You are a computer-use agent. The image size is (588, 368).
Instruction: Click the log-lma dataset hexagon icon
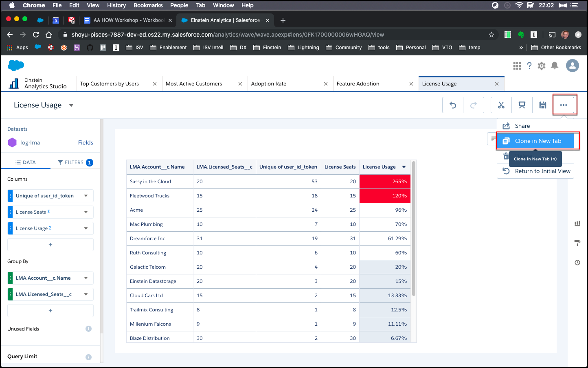(x=12, y=142)
